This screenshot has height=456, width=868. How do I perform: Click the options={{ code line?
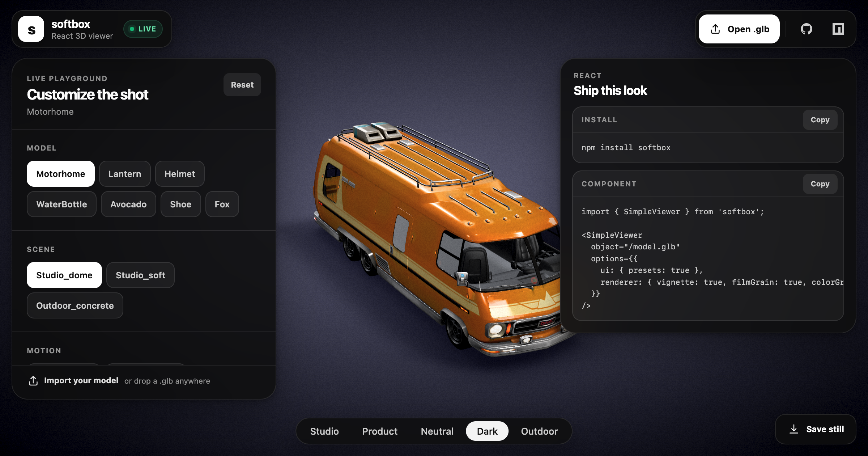[x=614, y=259]
